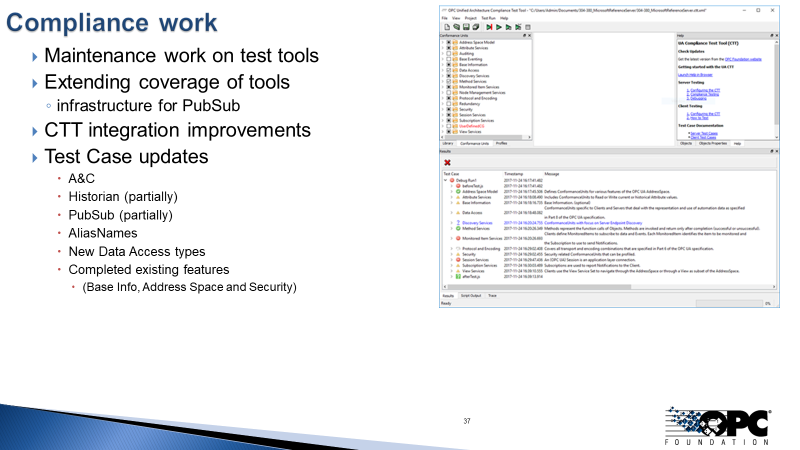Expand the Base Information conformance unit node
800x450 pixels.
(443, 65)
